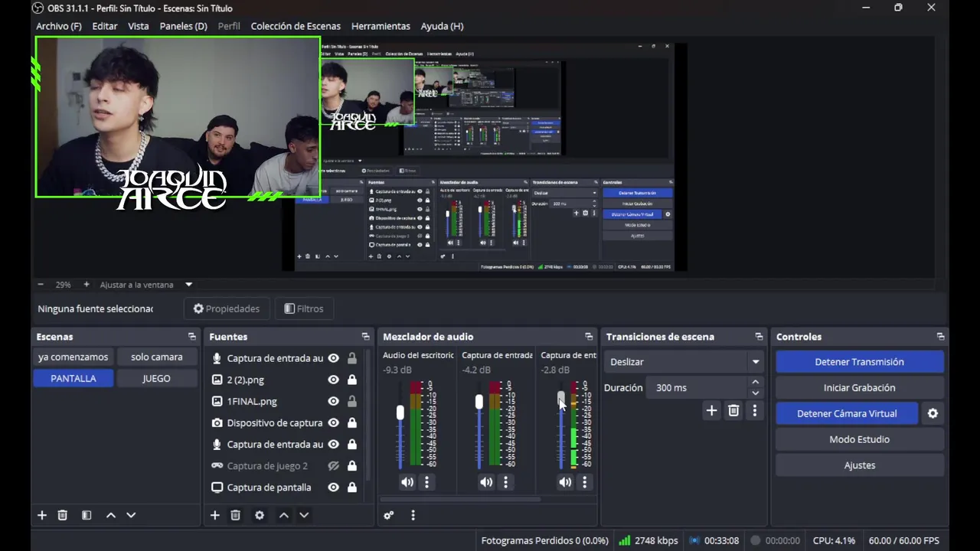980x551 pixels.
Task: Toggle lock on 1FINAL.png source
Action: pyautogui.click(x=352, y=401)
